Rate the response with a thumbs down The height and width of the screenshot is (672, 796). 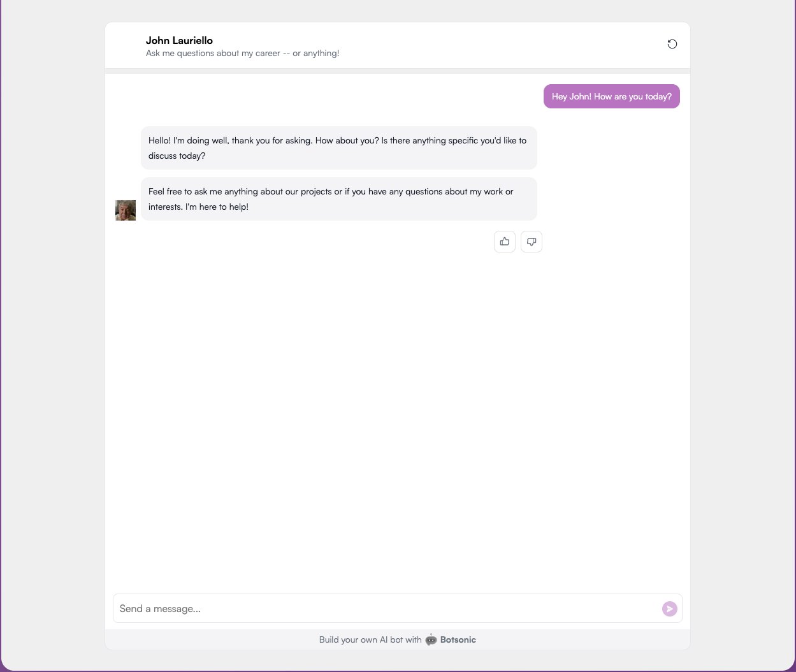click(531, 242)
